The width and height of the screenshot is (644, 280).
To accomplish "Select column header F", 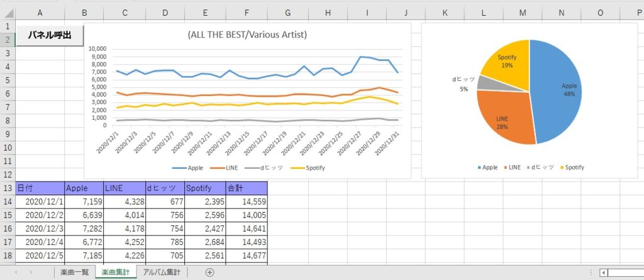I will pyautogui.click(x=247, y=13).
